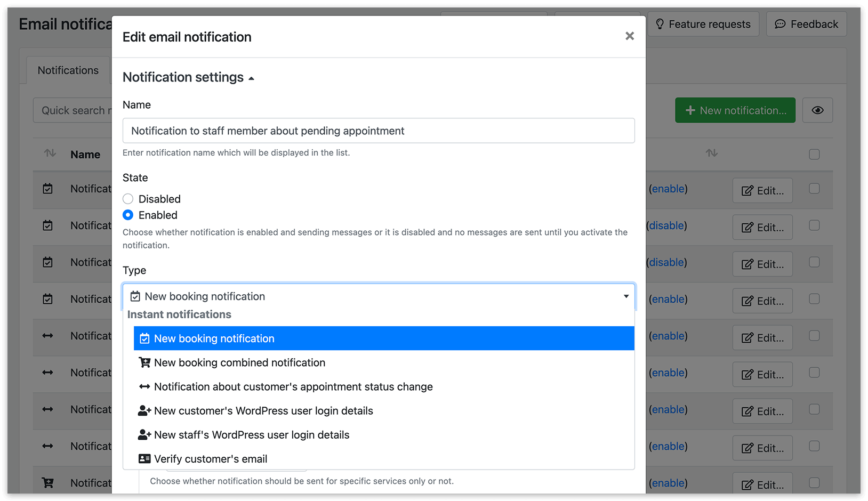Click Edit button in third table row
This screenshot has width=868, height=501.
pos(762,264)
